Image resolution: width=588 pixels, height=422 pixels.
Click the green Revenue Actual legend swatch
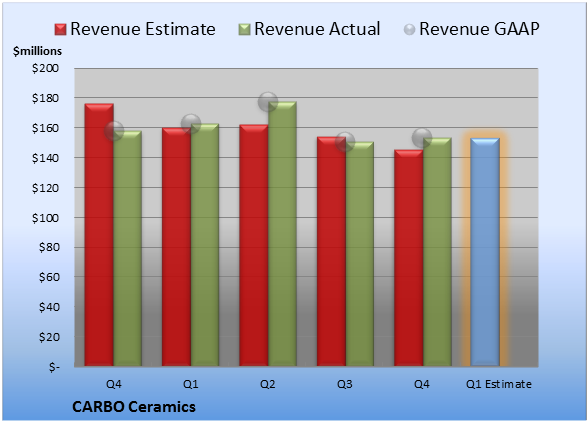(x=244, y=29)
